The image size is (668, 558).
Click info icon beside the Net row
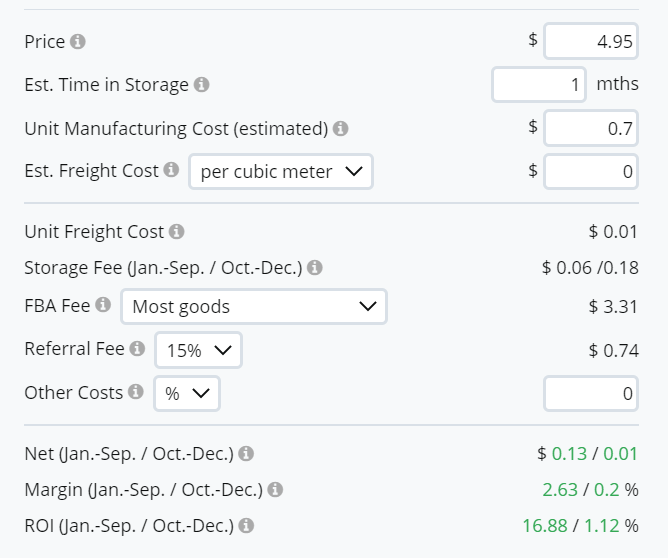pyautogui.click(x=246, y=454)
